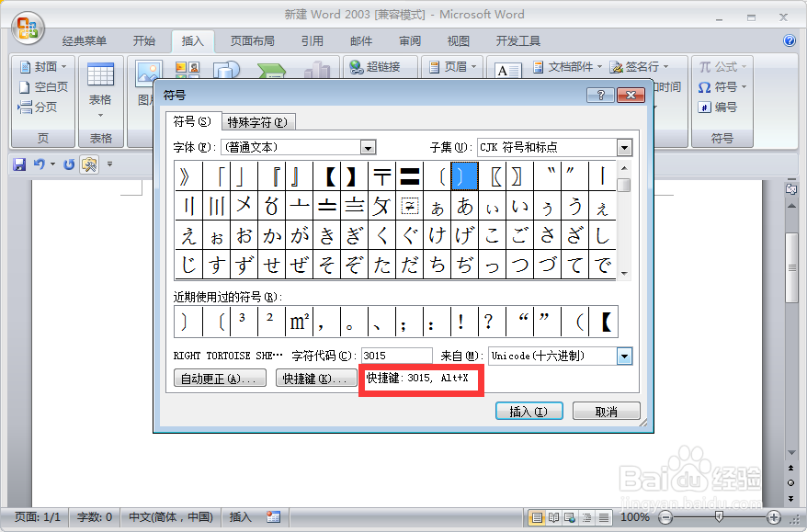The height and width of the screenshot is (532, 807).
Task: Select the hiragana で in symbol grid
Action: point(603,266)
